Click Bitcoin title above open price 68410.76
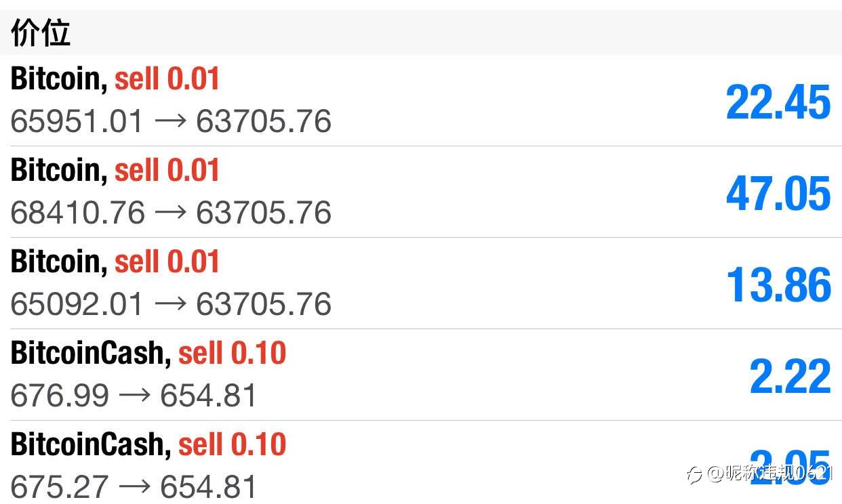Viewport: 842px width, 504px height. click(59, 170)
